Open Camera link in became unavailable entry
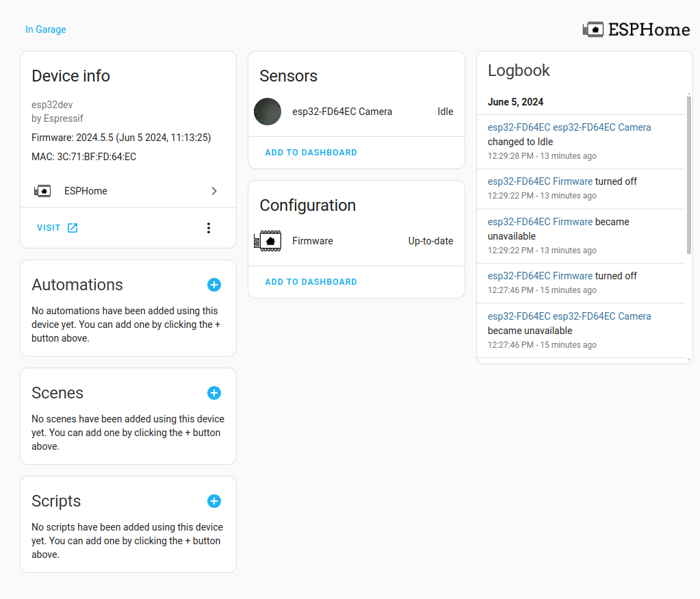 tap(569, 316)
